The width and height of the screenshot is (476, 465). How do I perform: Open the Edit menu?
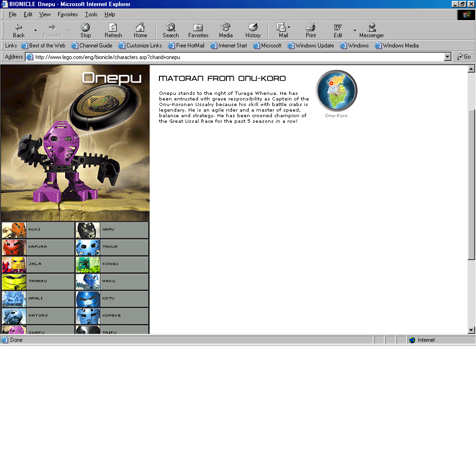[x=28, y=14]
